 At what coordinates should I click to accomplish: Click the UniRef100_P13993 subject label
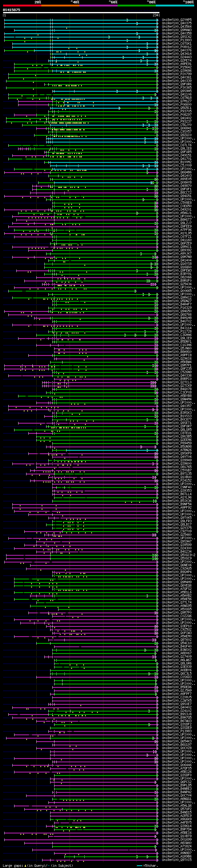[176, 40]
